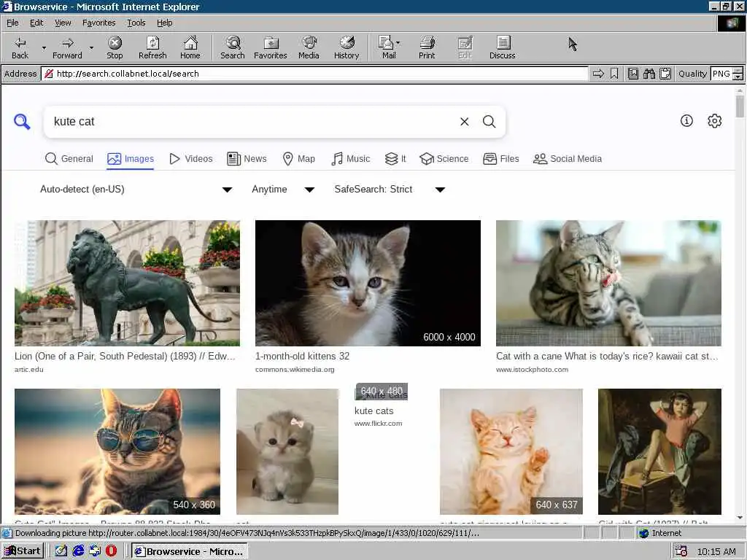The image size is (747, 560).
Task: Switch to the Social Media tab
Action: pos(568,158)
